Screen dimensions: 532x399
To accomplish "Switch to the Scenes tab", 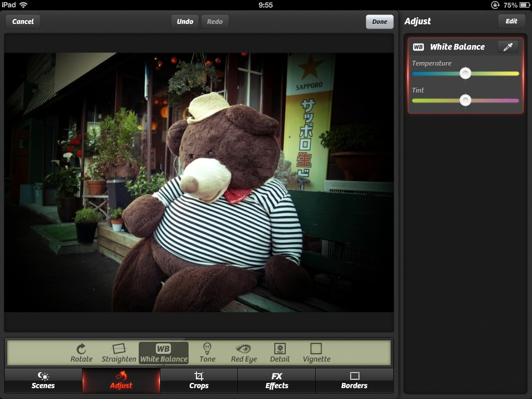I will pyautogui.click(x=43, y=380).
